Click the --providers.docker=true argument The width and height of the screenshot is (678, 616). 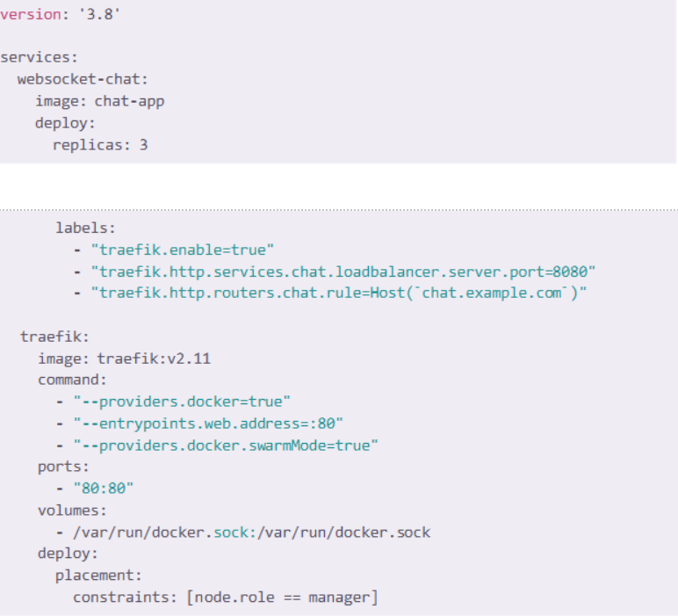(182, 402)
